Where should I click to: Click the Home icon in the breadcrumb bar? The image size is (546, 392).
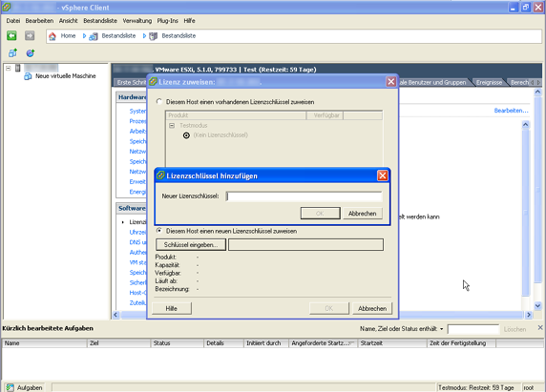pos(52,36)
